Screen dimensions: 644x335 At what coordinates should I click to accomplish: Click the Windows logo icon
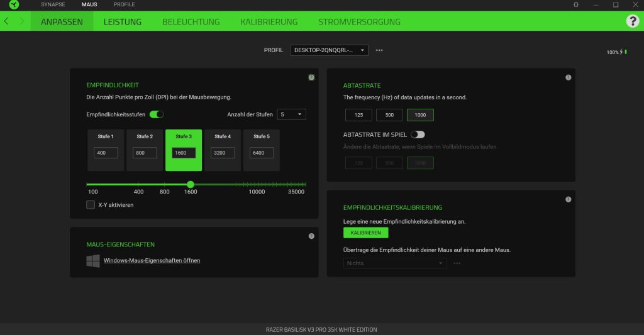point(93,261)
